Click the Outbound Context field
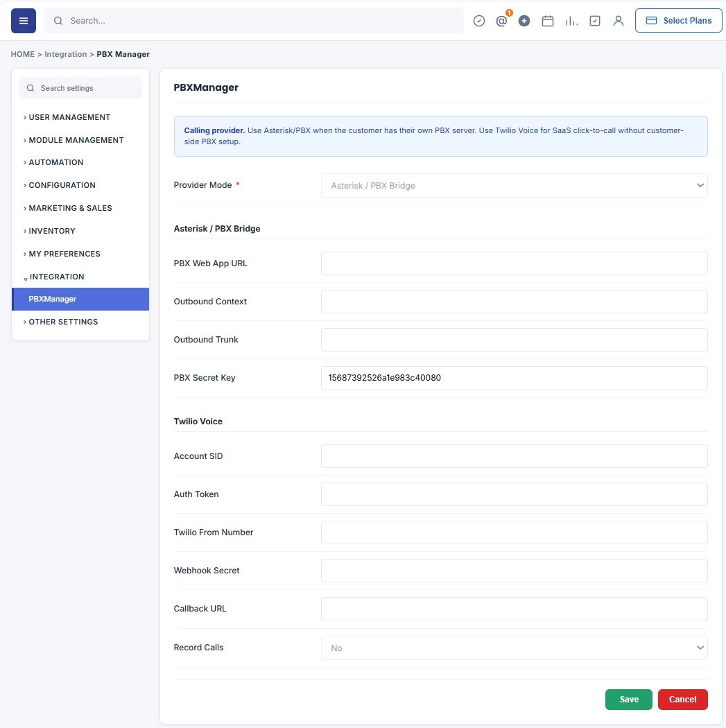This screenshot has height=728, width=726. [x=515, y=302]
